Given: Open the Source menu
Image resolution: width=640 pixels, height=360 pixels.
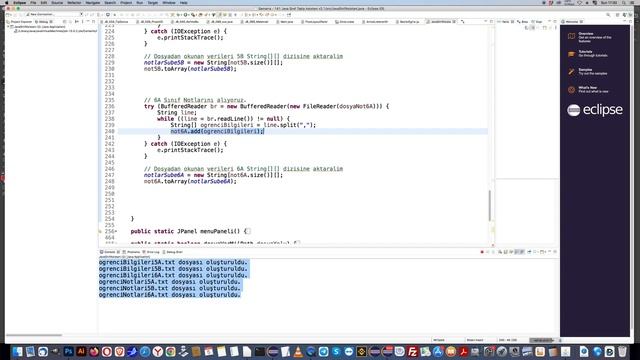Looking at the screenshot, I should click(57, 3).
